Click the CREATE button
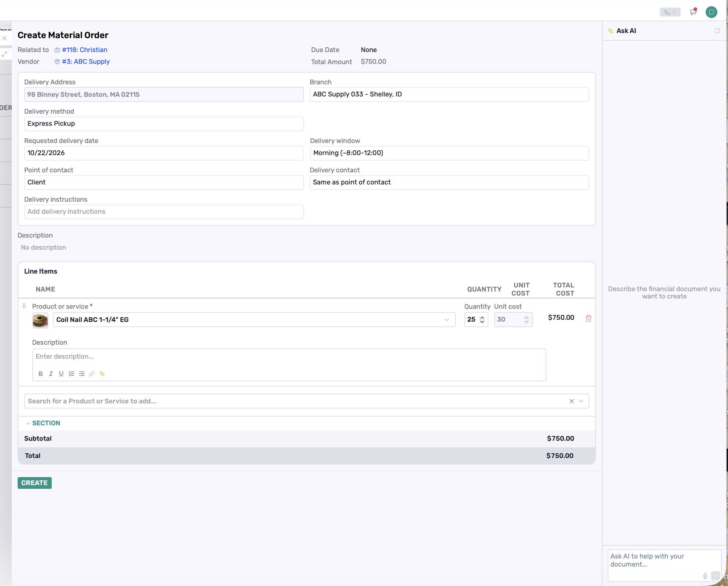The height and width of the screenshot is (586, 728). point(34,483)
